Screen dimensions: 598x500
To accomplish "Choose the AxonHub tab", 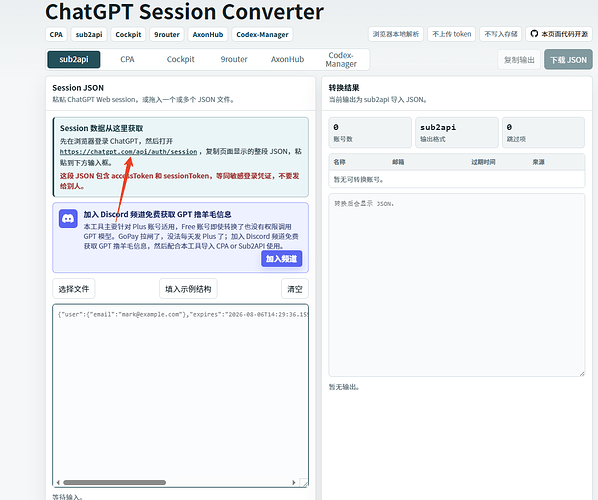I will [288, 59].
